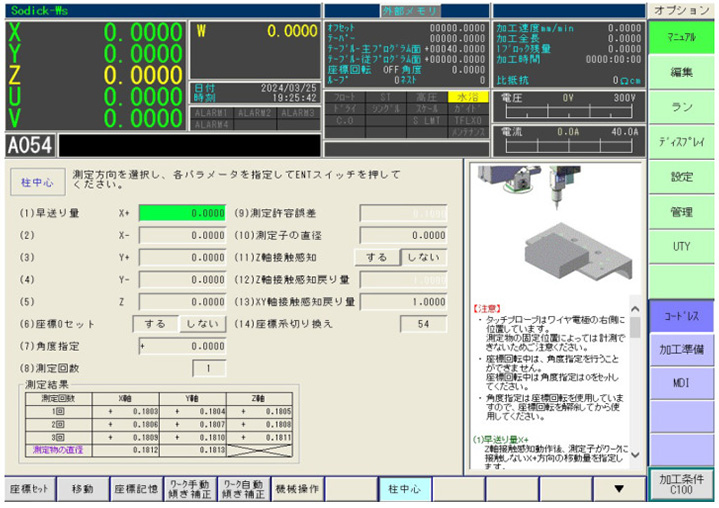
Task: Set Z軸接触感知 to する
Action: pyautogui.click(x=376, y=258)
